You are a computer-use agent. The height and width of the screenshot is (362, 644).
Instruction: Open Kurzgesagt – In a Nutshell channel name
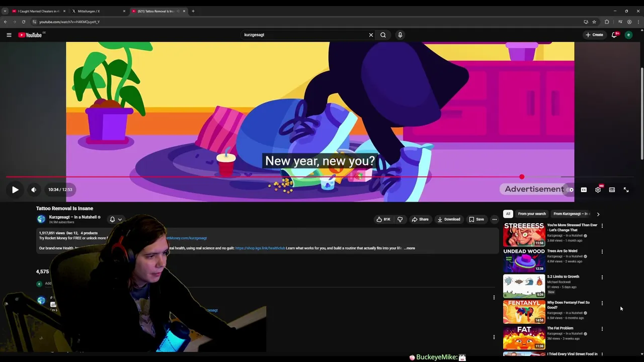pos(72,217)
